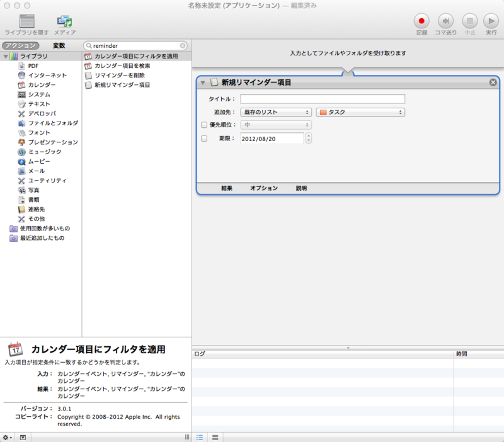Check the 期限 due date checkbox
The width and height of the screenshot is (504, 442).
point(205,138)
